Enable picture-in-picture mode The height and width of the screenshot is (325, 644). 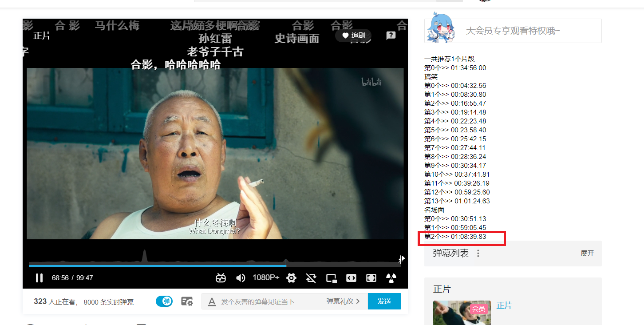click(331, 278)
